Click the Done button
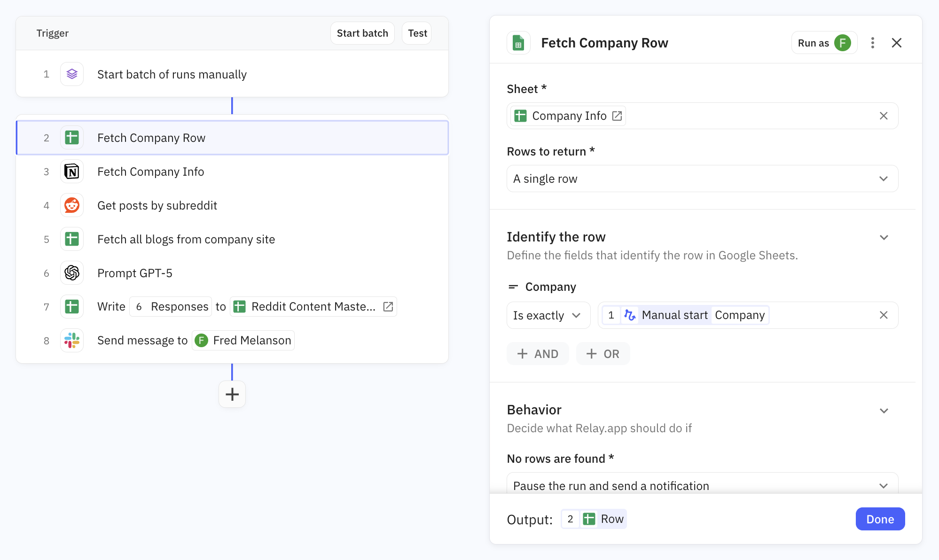The image size is (939, 560). point(880,519)
